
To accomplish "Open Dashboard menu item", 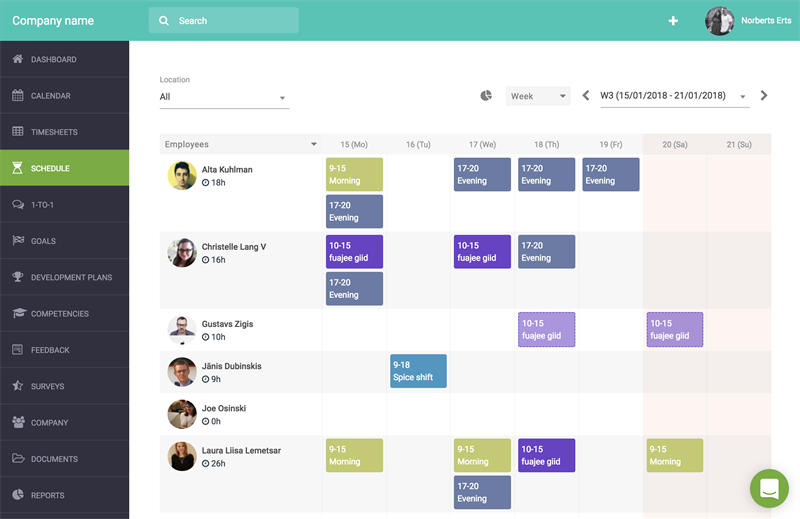I will (x=64, y=59).
